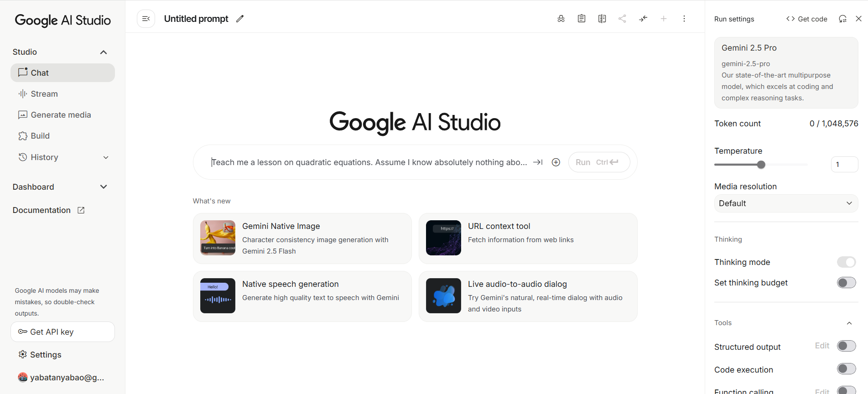Close the Run settings panel
Image resolution: width=868 pixels, height=394 pixels.
858,19
